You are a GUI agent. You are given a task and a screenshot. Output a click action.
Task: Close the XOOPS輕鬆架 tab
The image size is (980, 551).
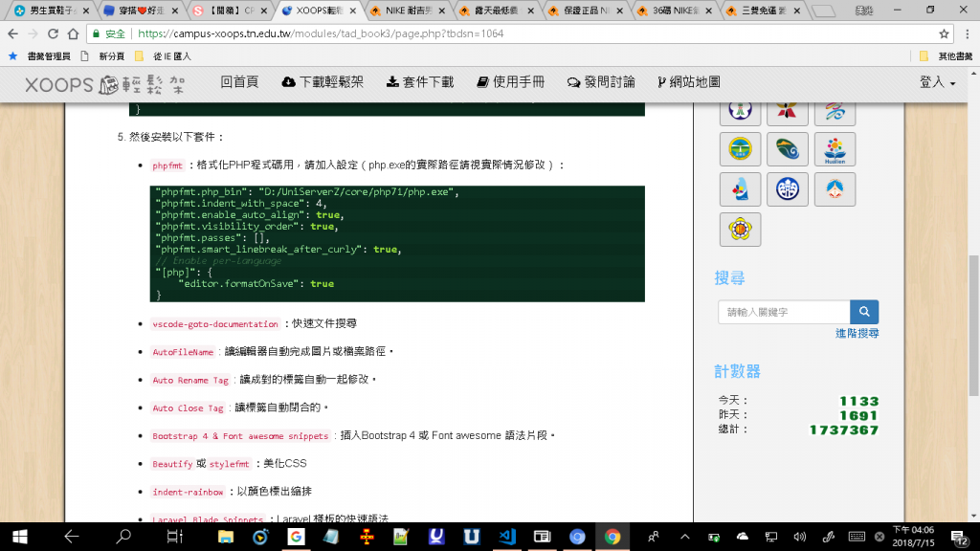point(353,11)
